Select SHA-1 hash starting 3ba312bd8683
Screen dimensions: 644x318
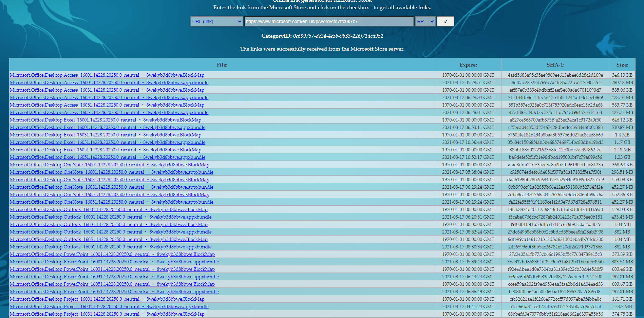click(x=555, y=262)
